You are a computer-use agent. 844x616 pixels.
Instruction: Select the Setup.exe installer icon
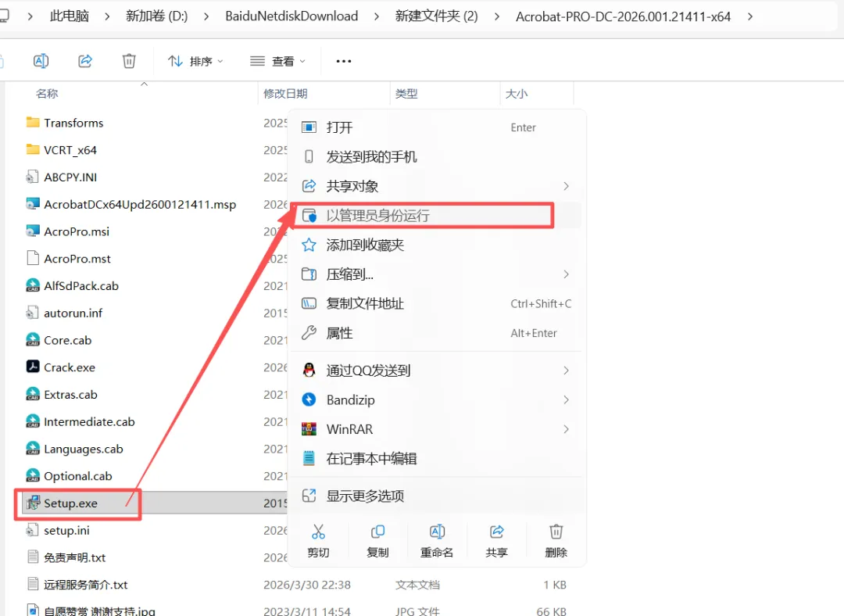click(x=33, y=503)
